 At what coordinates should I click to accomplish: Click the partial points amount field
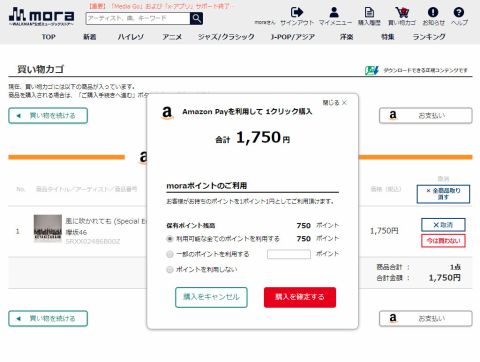click(289, 254)
